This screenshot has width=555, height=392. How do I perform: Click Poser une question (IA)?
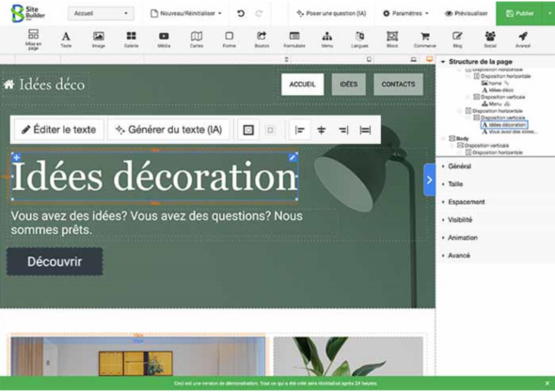pos(331,13)
